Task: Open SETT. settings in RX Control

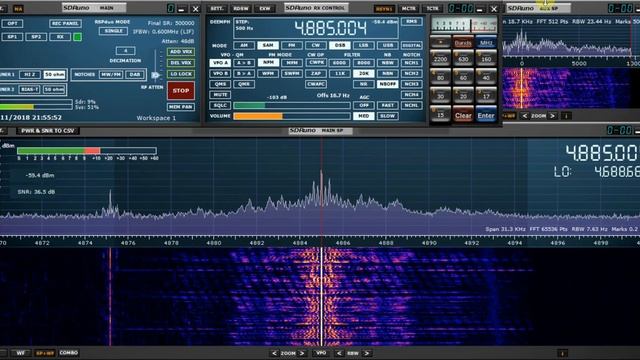Action: [x=217, y=8]
